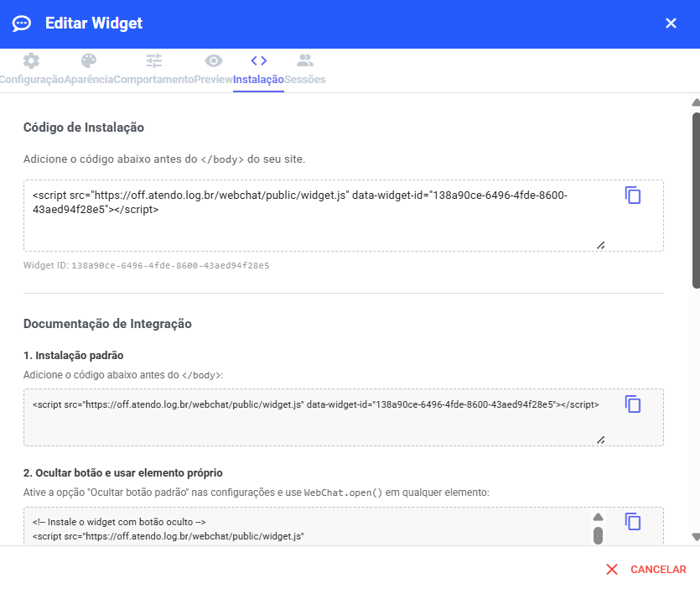
Task: Click the red X icon beside CANCELAR
Action: point(612,570)
